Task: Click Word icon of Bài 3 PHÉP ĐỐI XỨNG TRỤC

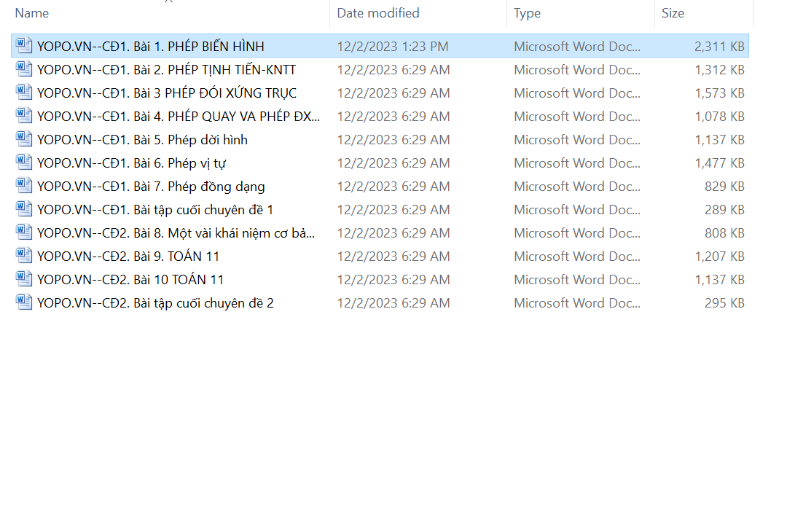Action: [x=24, y=93]
